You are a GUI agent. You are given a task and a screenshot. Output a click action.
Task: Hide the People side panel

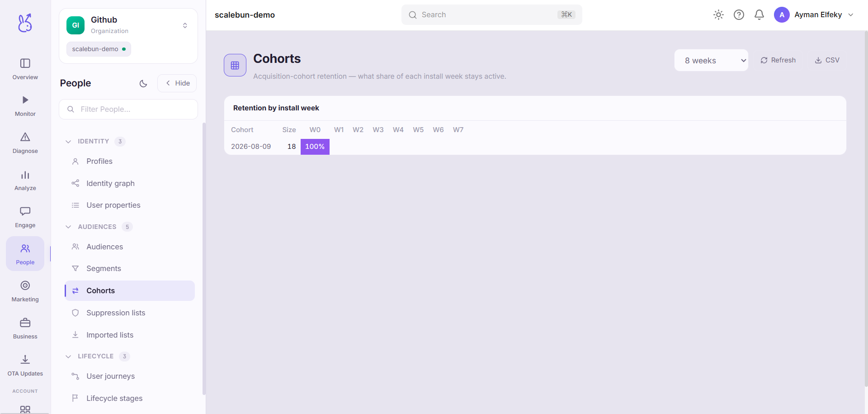pyautogui.click(x=177, y=83)
